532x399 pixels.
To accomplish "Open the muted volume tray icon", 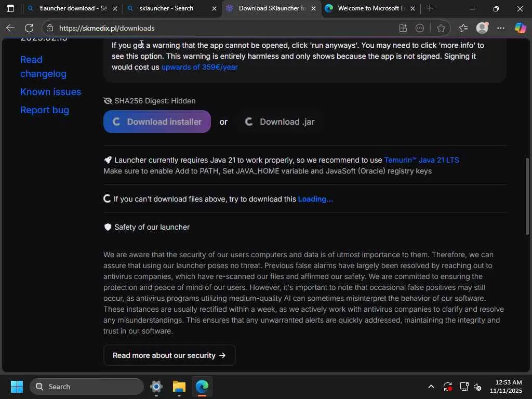I will tap(477, 387).
